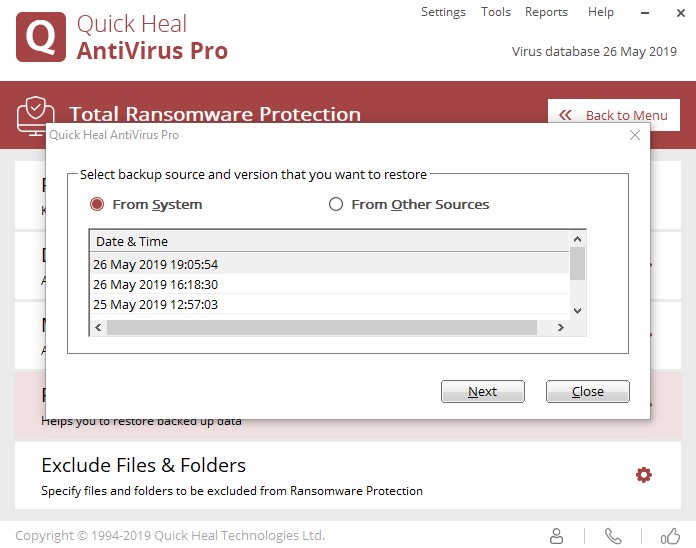Open the user account icon in footer
Screen dimensions: 696x548
coord(557,536)
